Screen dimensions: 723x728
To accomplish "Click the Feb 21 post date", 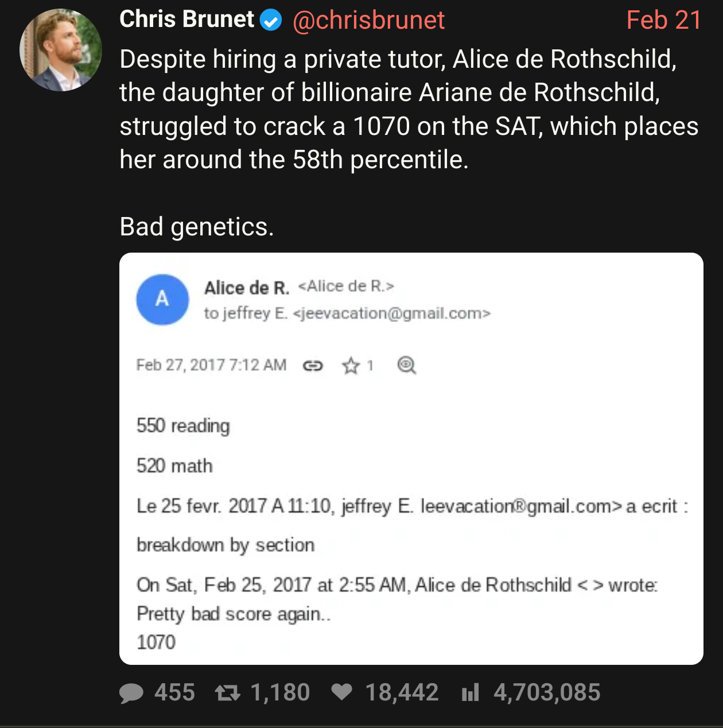I will (x=664, y=21).
